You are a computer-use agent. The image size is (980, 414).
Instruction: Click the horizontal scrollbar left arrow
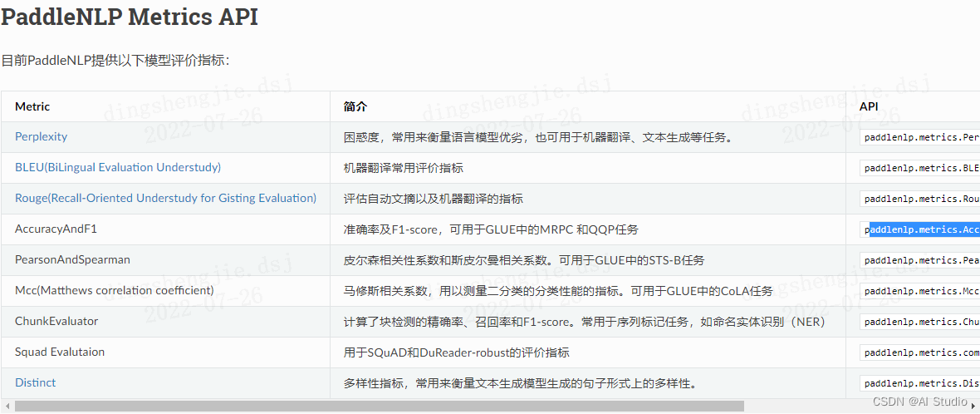(7, 407)
